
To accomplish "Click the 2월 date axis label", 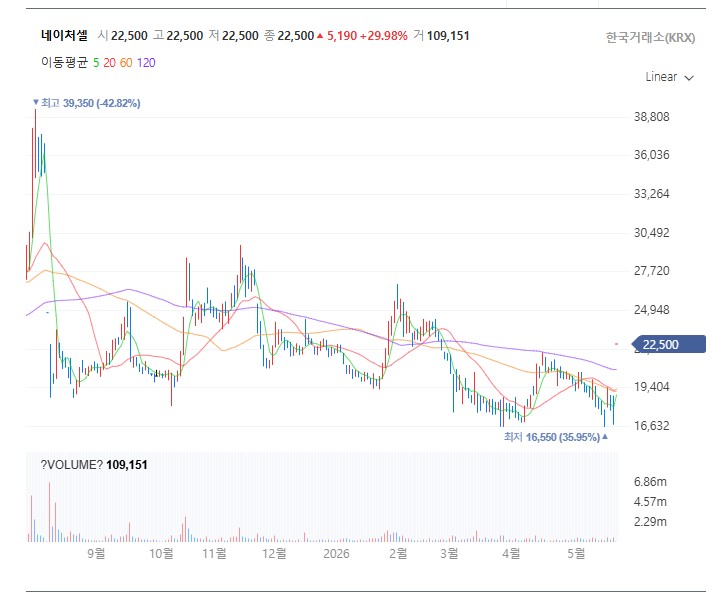I will pos(398,553).
